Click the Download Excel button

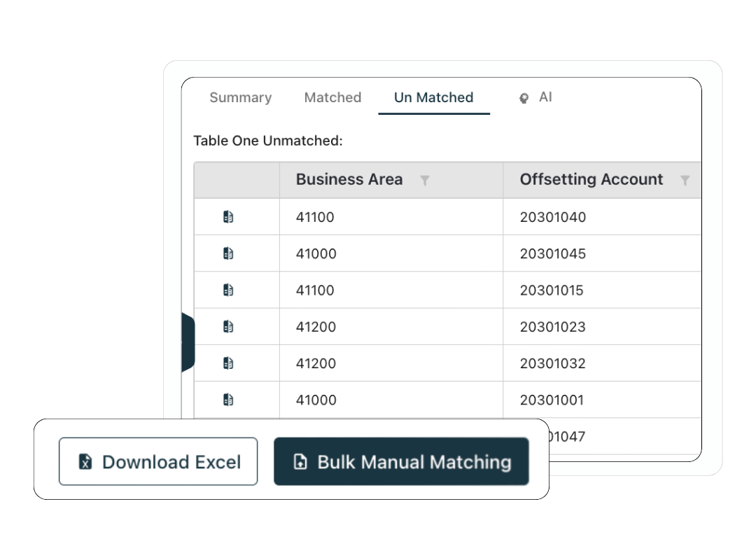[158, 461]
